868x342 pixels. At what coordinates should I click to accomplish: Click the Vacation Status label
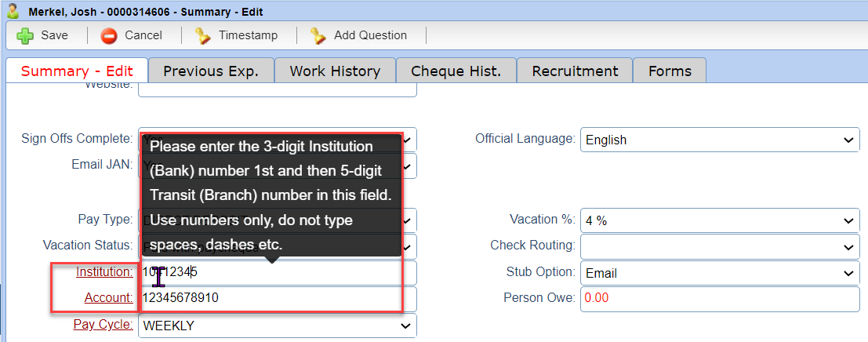(x=88, y=245)
